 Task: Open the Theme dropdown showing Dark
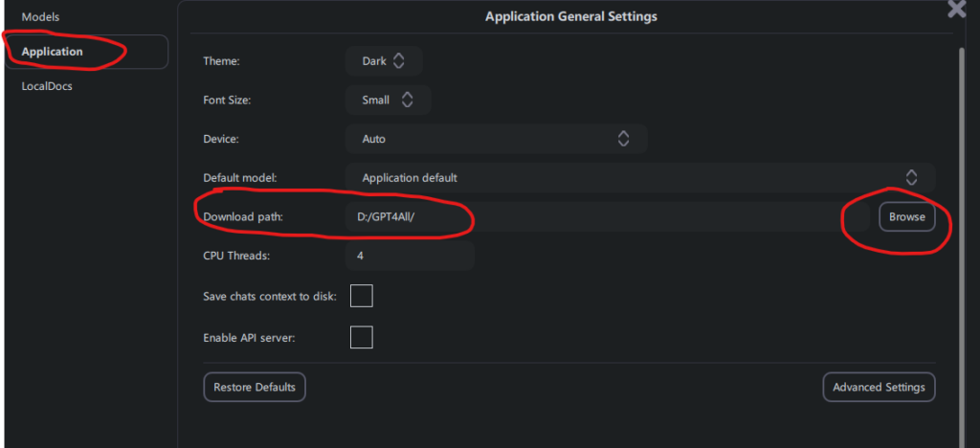click(383, 61)
